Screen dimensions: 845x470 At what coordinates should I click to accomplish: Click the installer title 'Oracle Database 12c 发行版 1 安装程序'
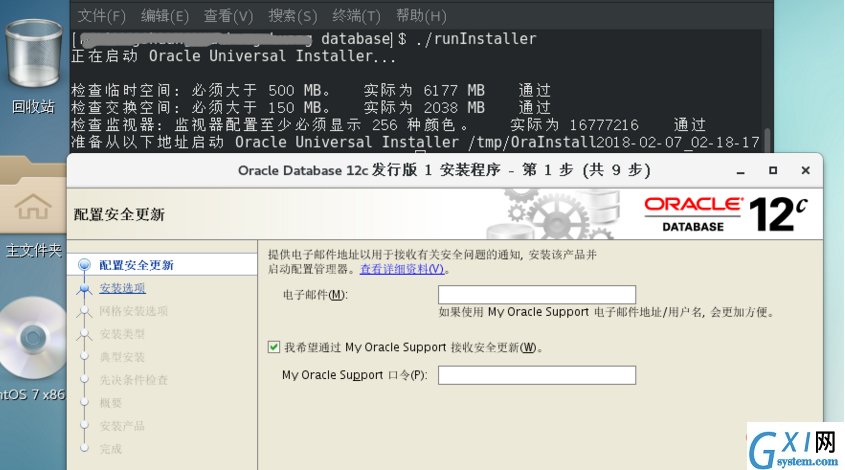369,170
